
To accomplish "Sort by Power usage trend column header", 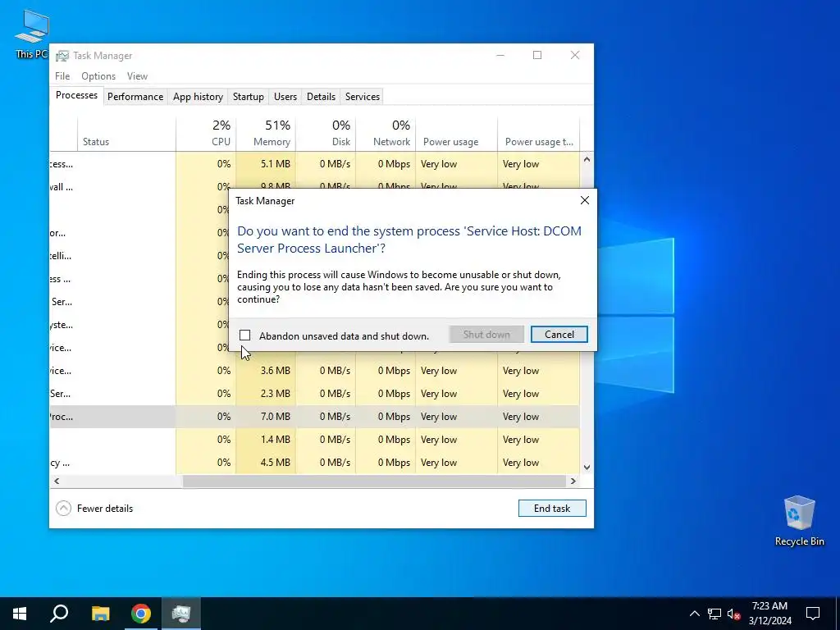I will tap(538, 134).
